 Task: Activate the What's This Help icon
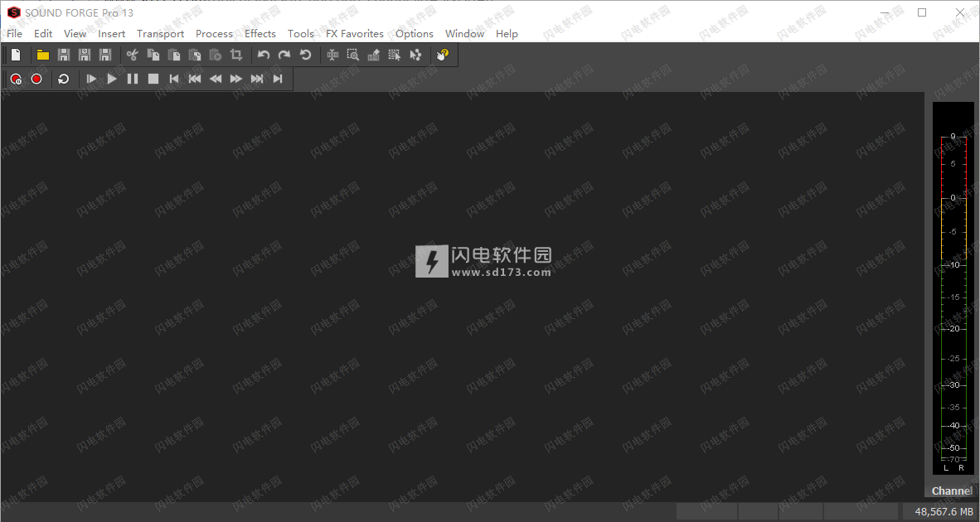(443, 55)
